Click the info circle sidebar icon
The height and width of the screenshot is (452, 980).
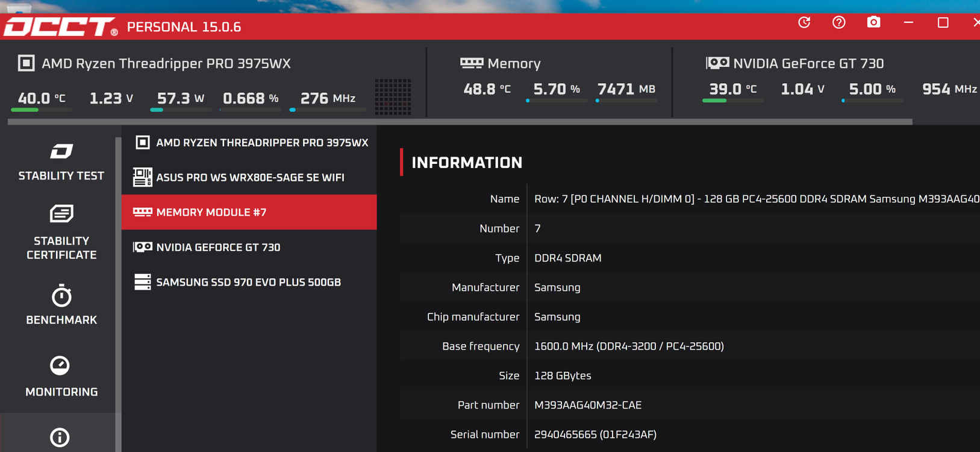pos(60,437)
